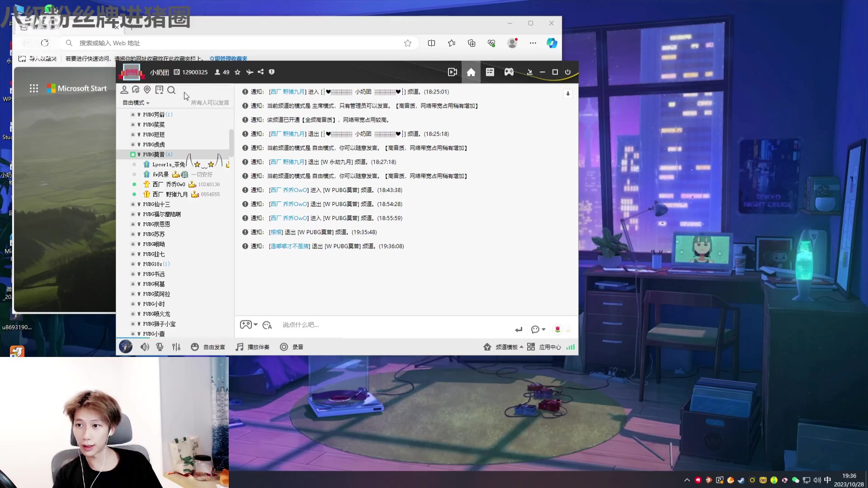Click the 温嘟嘟才不是猪 username link in chat
The width and height of the screenshot is (868, 488).
[x=289, y=246]
